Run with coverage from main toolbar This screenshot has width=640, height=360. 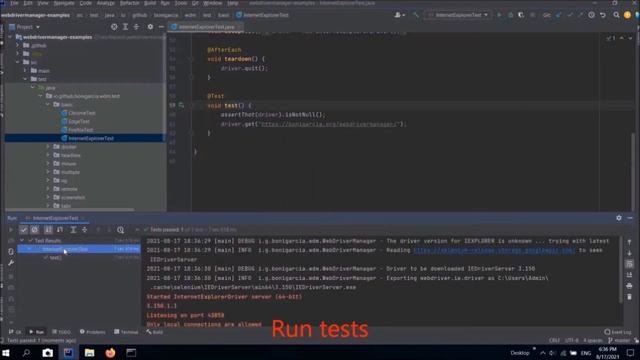tap(521, 15)
